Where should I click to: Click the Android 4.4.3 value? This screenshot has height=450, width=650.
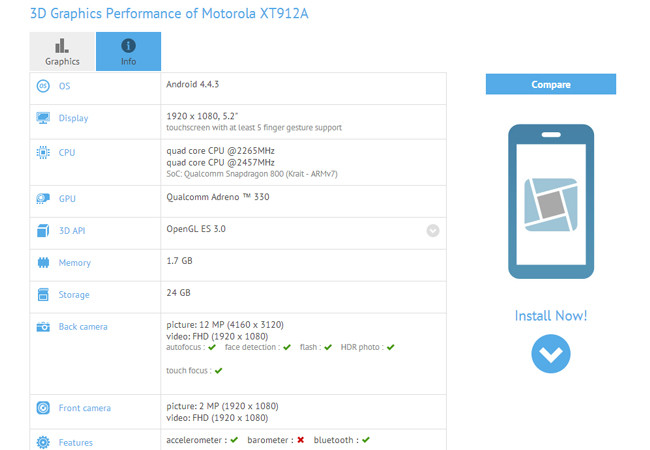(x=192, y=84)
